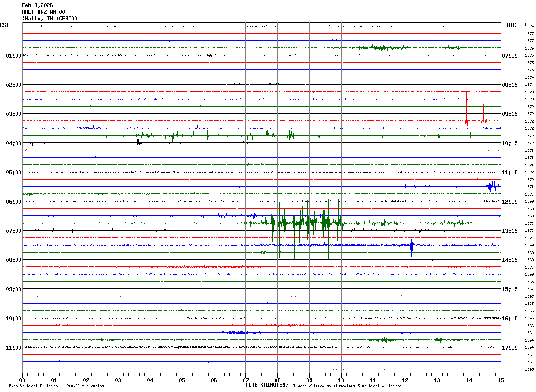Click minute tick label 09 on the axis
Viewport: 536px width, 392px height.
(x=309, y=380)
